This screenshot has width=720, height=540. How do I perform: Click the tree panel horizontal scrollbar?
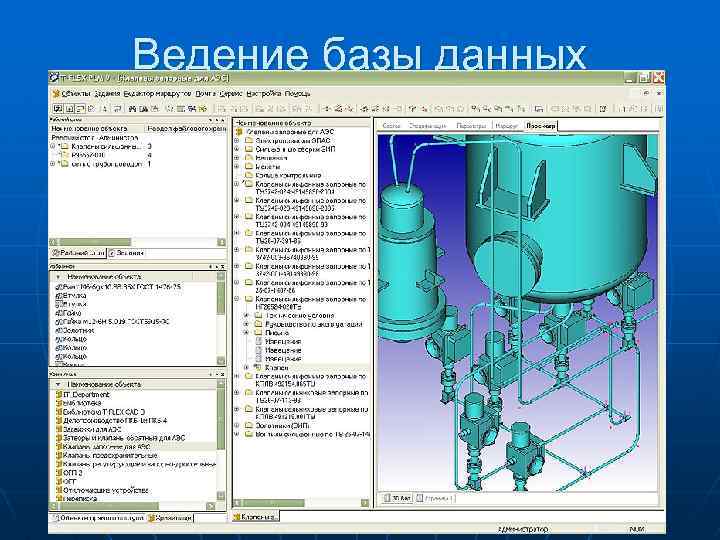click(x=301, y=503)
